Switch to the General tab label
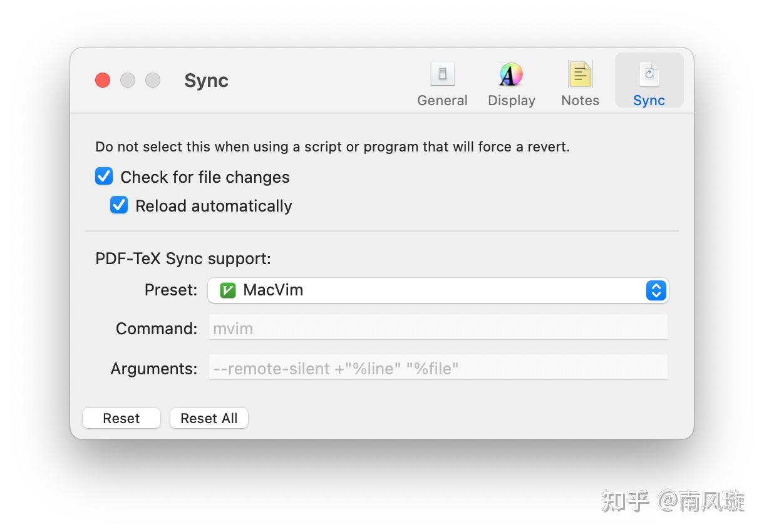 click(442, 100)
